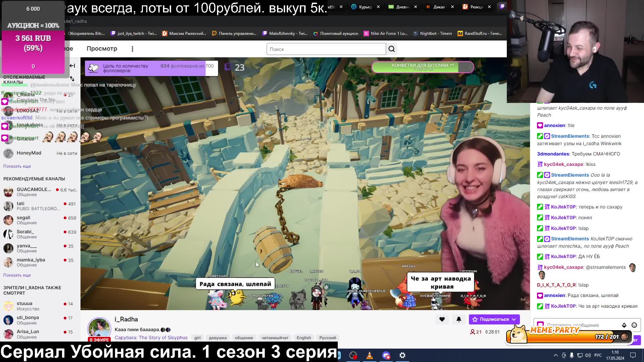Close the Курьер browser tab

[378, 7]
